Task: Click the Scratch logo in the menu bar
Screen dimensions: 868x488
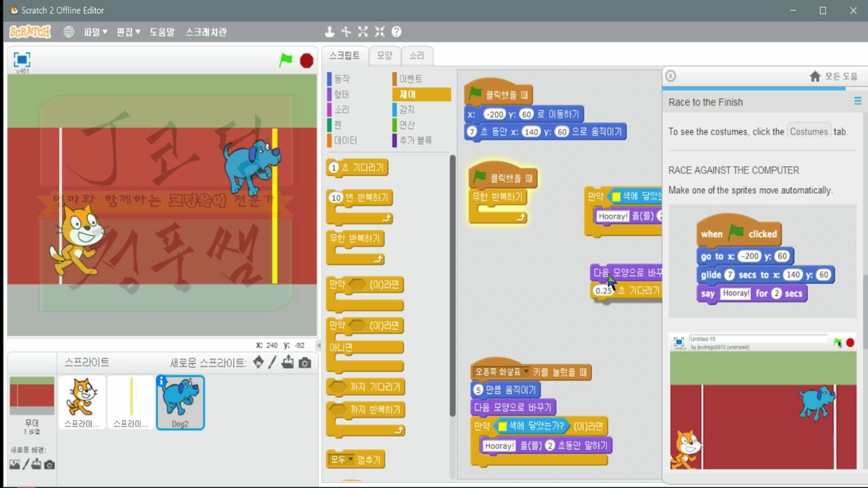Action: (x=30, y=32)
